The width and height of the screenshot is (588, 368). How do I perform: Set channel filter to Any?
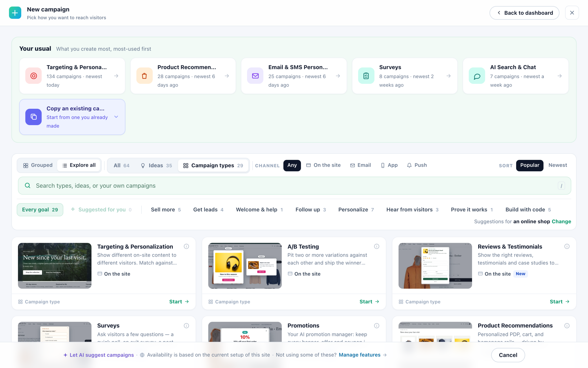(292, 165)
